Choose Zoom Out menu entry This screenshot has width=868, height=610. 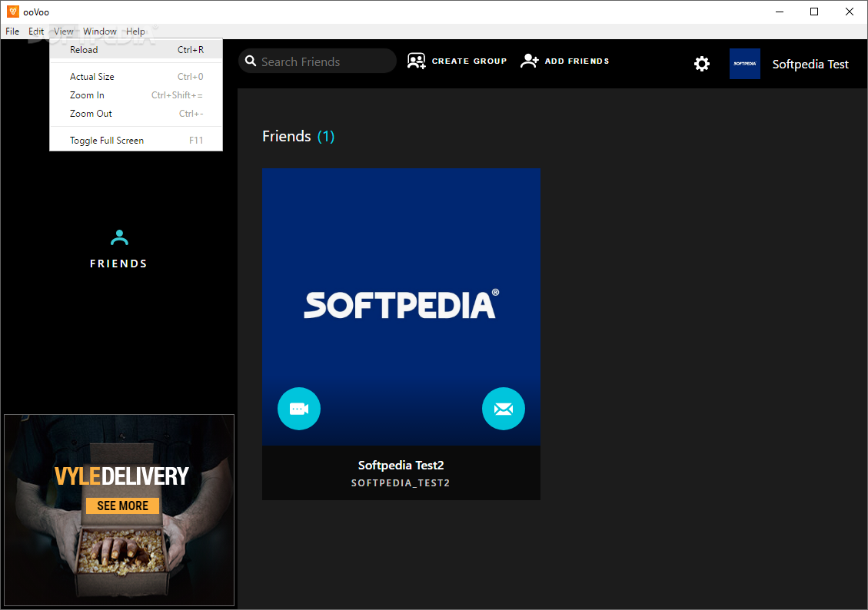tap(136, 114)
